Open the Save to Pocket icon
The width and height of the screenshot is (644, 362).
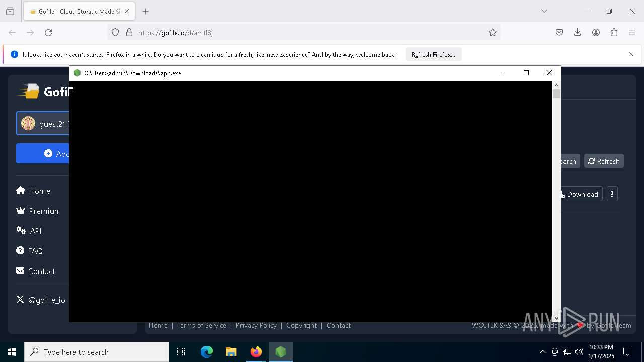pos(559,32)
